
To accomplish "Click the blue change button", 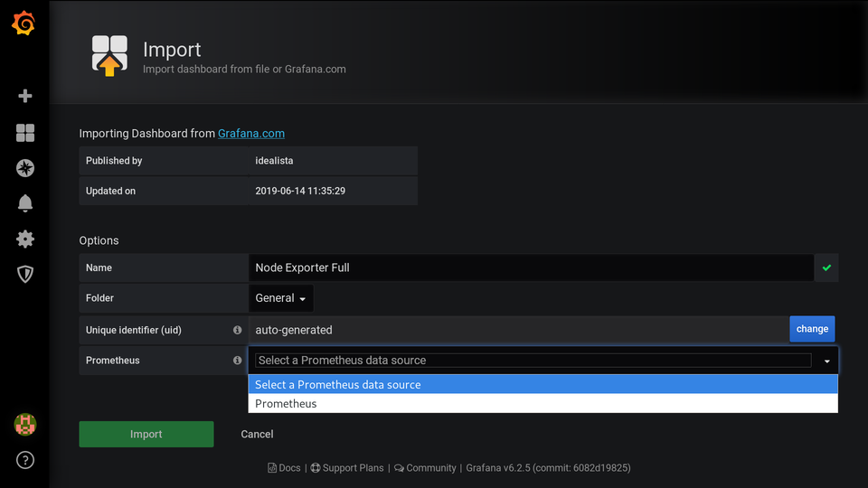I will (x=812, y=329).
